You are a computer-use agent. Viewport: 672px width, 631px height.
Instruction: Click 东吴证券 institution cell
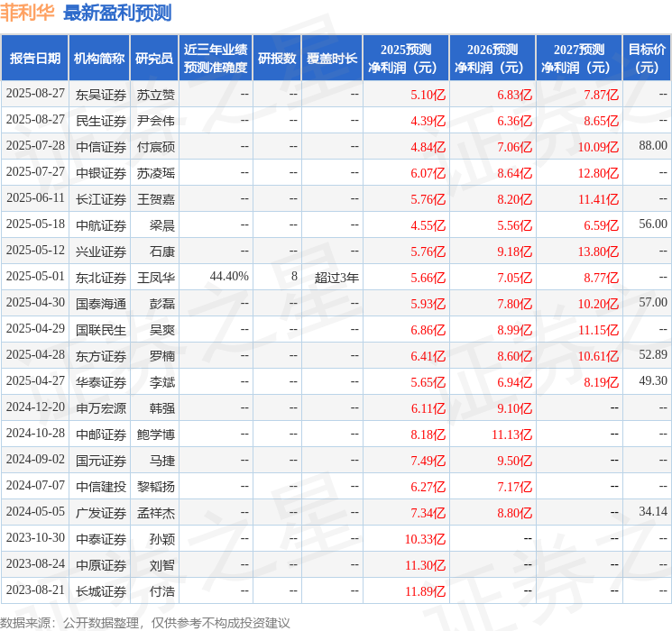click(101, 95)
